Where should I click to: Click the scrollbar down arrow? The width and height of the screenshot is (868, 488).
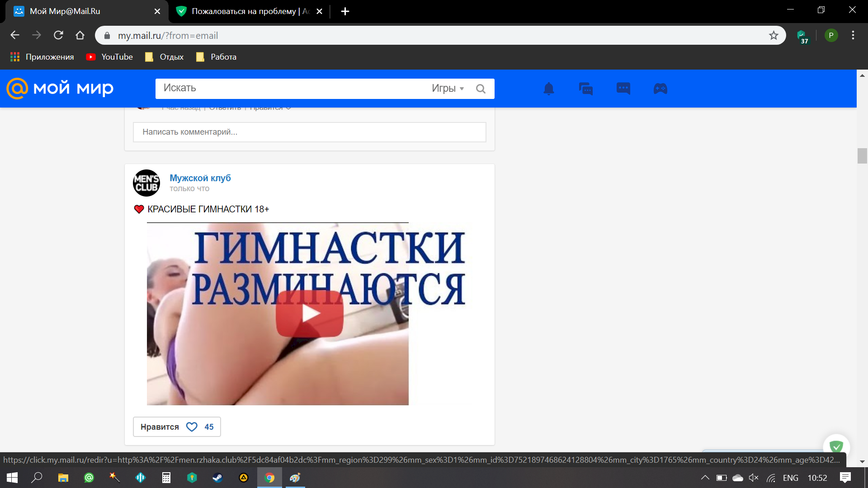(x=862, y=461)
